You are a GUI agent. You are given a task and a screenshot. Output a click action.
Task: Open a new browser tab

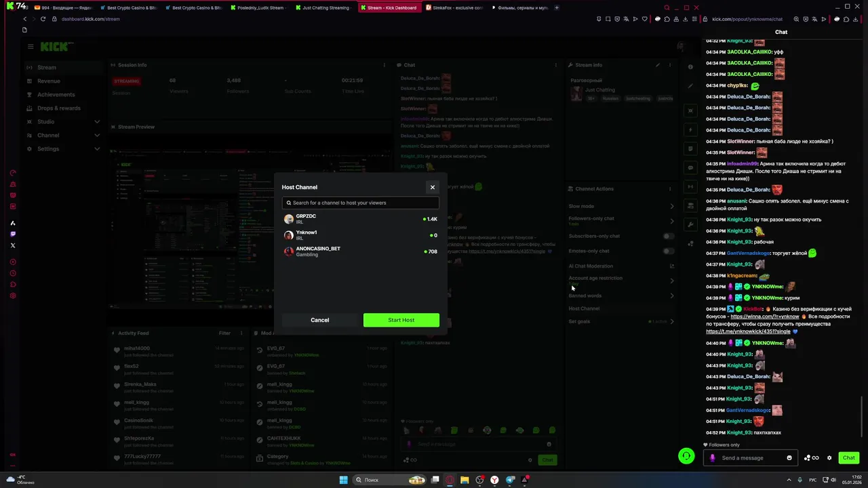coord(557,7)
